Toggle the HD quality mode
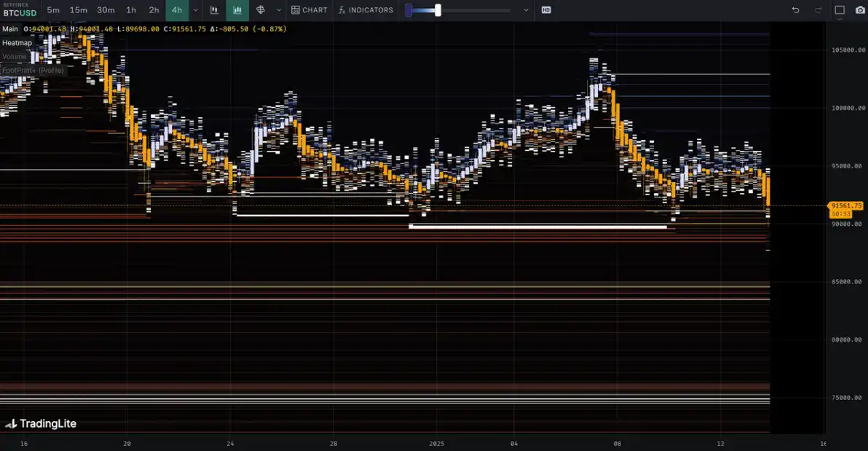This screenshot has width=868, height=451. point(546,10)
